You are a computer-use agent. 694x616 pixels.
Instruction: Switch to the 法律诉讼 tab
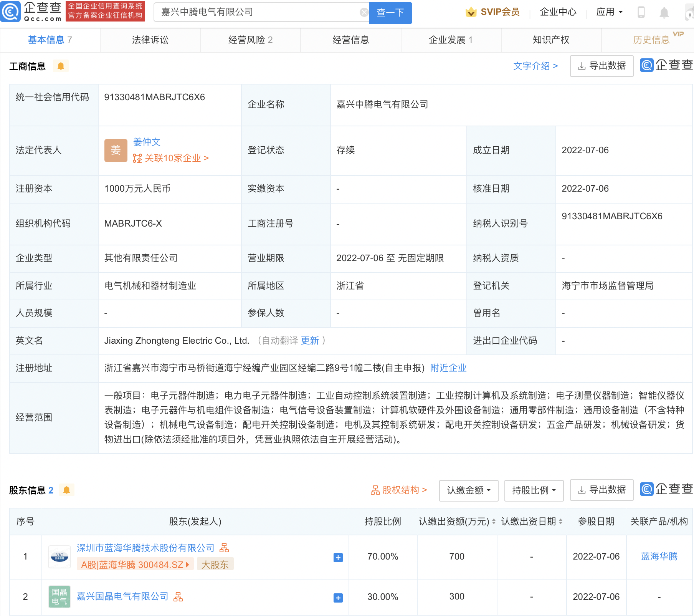(150, 40)
